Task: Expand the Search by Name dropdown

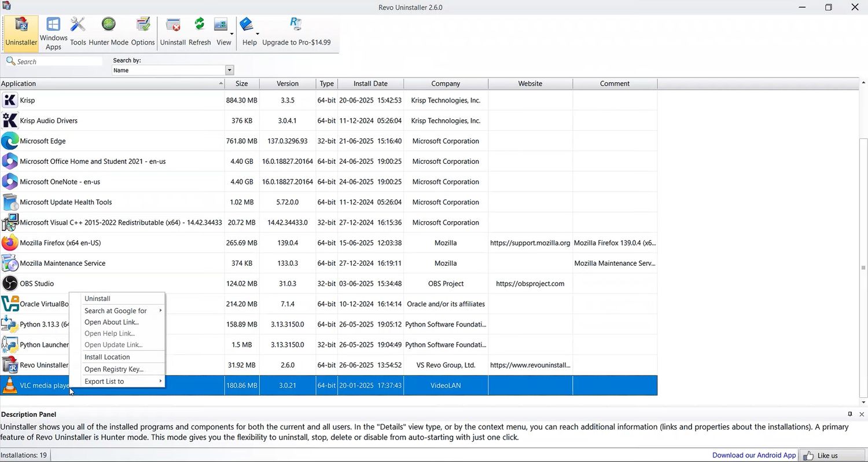Action: tap(230, 70)
